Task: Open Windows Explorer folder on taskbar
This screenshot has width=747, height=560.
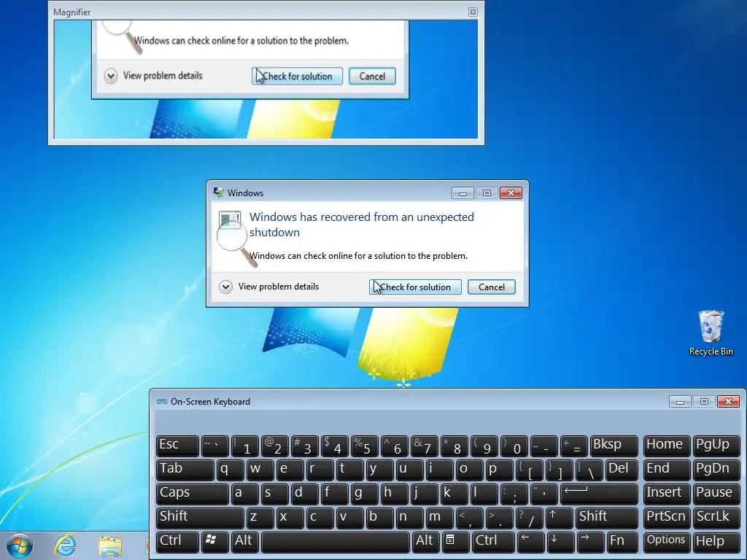Action: [x=110, y=545]
